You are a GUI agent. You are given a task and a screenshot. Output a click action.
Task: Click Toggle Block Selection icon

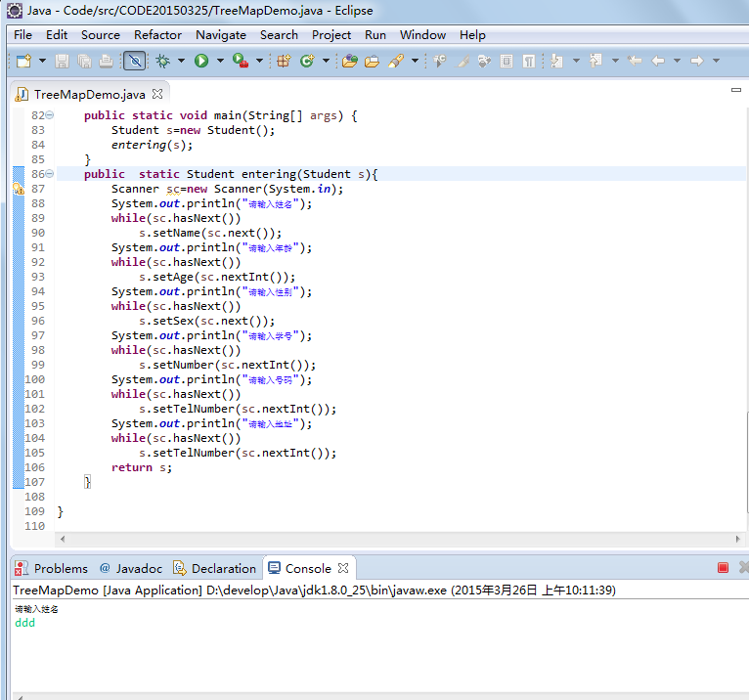click(507, 62)
